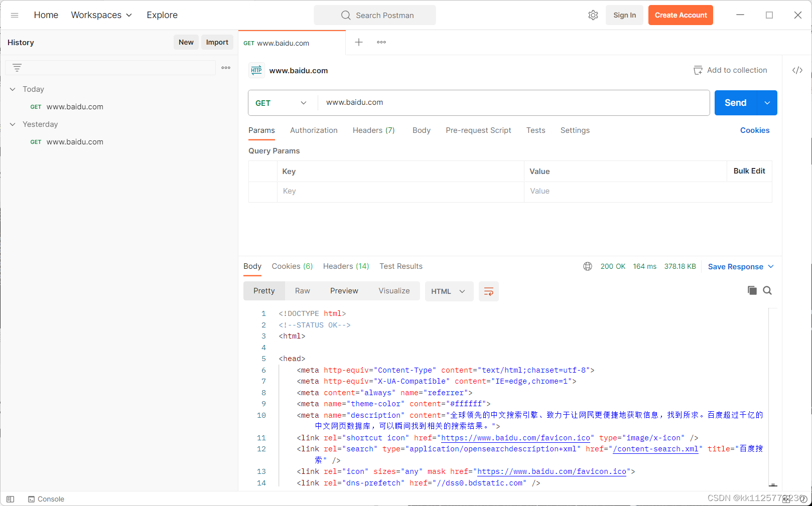Click the Send button
Image resolution: width=812 pixels, height=506 pixels.
[736, 103]
